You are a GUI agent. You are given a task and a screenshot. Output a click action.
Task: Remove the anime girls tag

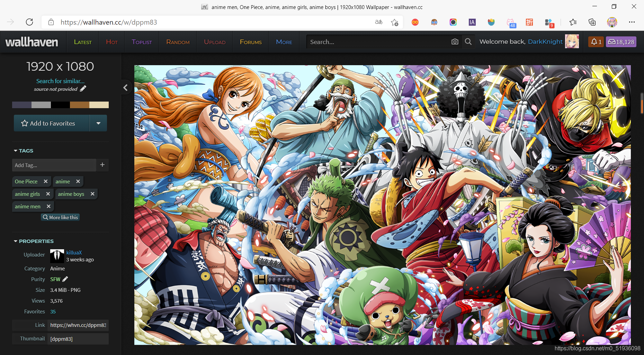48,194
